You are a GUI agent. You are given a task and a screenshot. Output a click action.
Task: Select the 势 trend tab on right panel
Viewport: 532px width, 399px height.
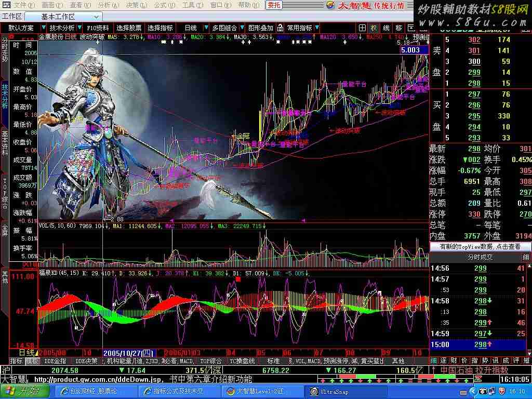tap(485, 361)
